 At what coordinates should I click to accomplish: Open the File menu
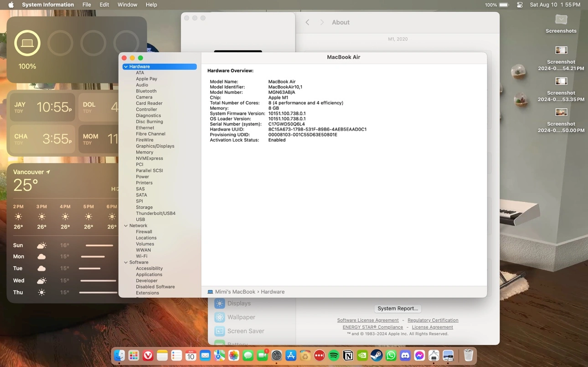pos(87,5)
